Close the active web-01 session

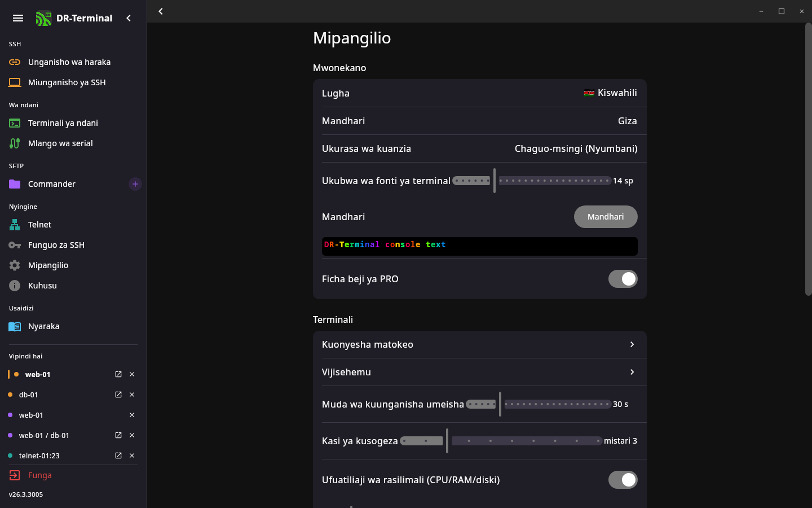pos(132,374)
